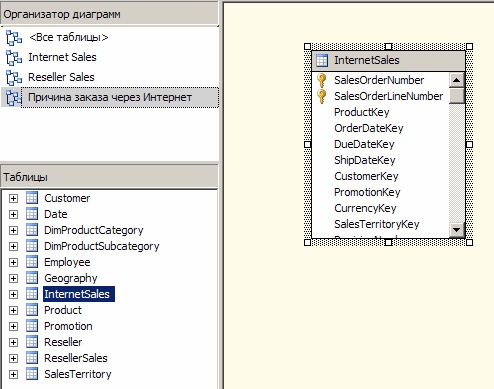Select SalesTerritory in the tables list
The width and height of the screenshot is (494, 389).
click(x=78, y=374)
